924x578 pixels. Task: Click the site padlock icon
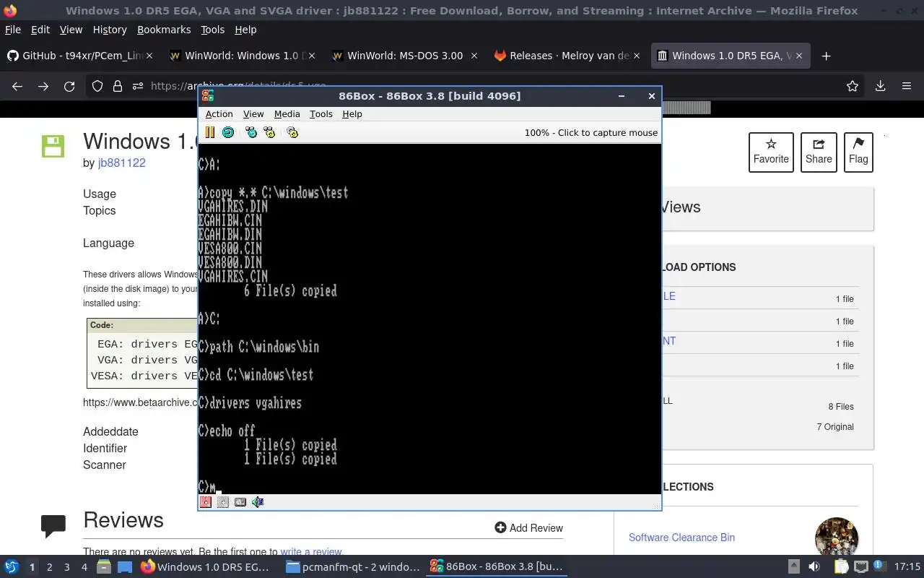118,86
